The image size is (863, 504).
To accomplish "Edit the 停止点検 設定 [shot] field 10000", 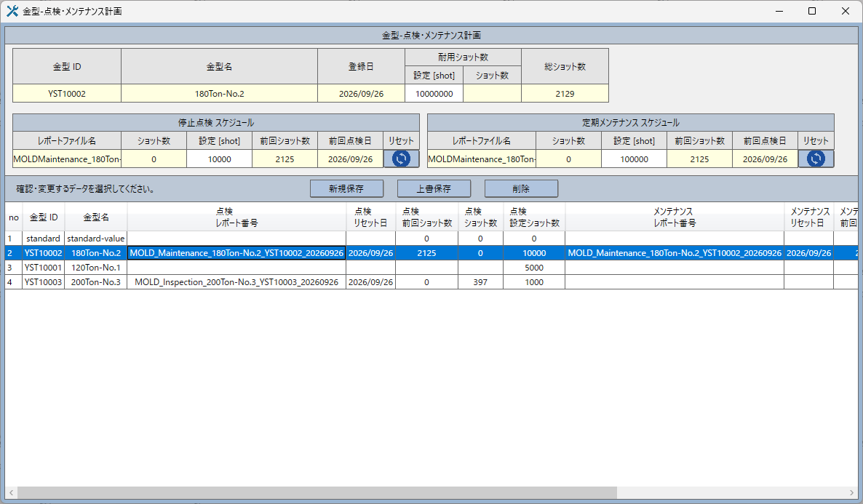I will coord(219,159).
